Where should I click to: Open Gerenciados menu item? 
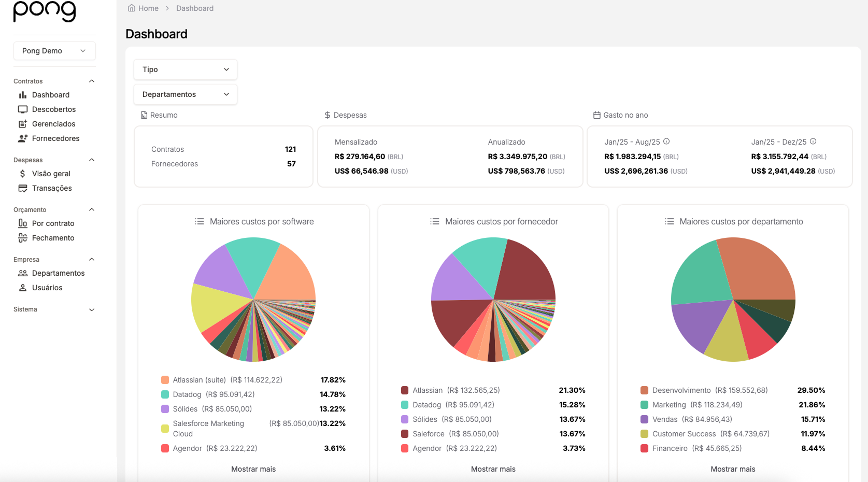click(54, 124)
